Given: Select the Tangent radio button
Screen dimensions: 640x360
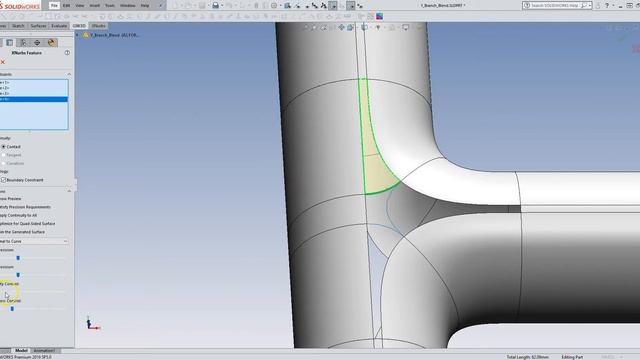Looking at the screenshot, I should [4, 155].
